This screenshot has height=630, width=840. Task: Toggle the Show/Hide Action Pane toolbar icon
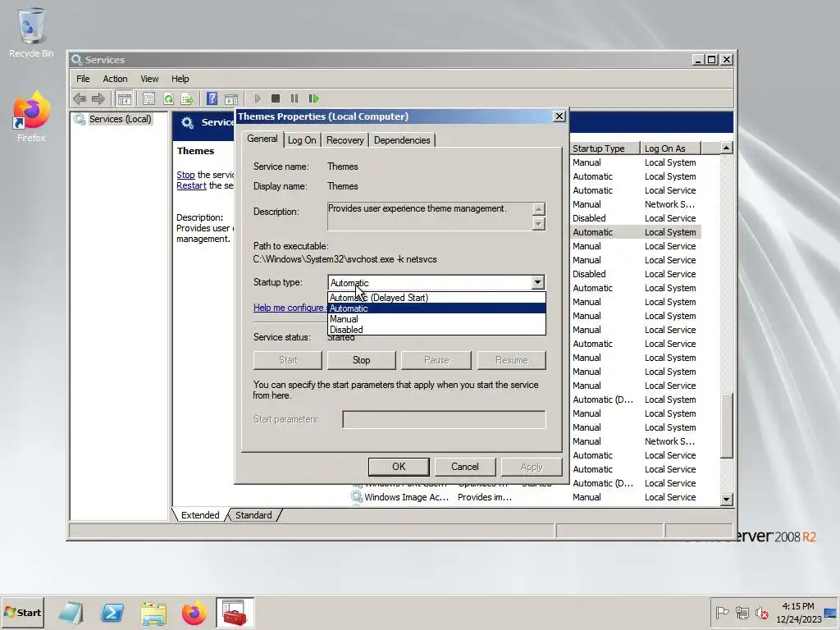(231, 98)
